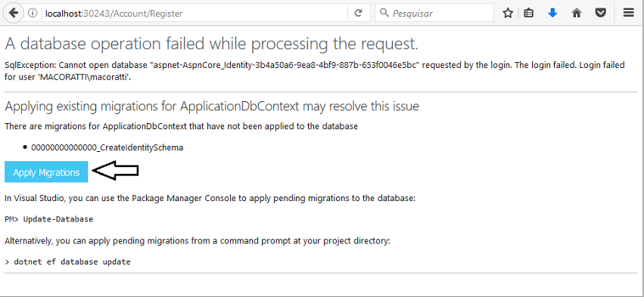
Task: Select the Update-Database command text
Action: coord(58,219)
